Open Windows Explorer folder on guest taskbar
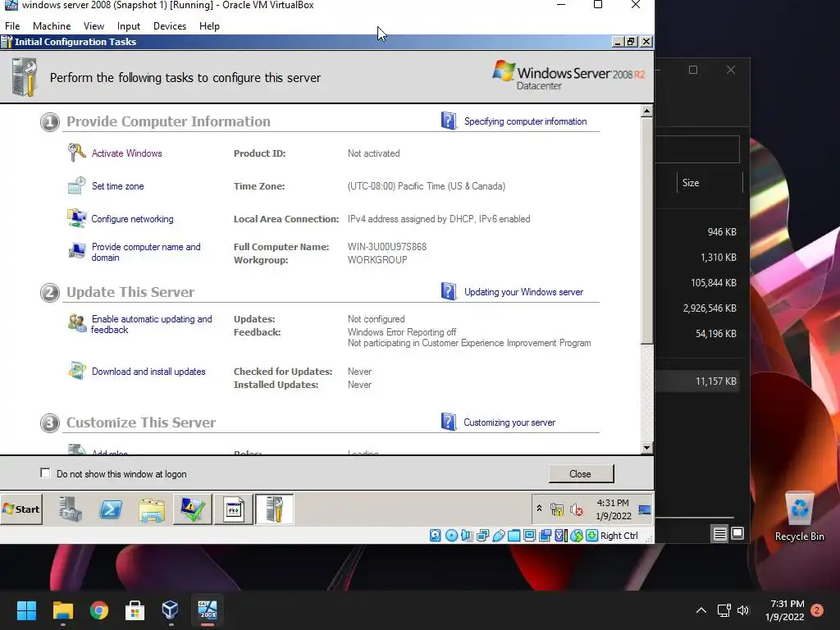840x630 pixels. (x=152, y=509)
